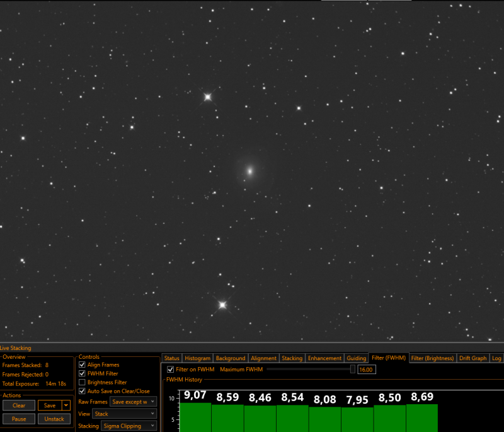Expand the View dropdown showing Stack

coord(124,414)
